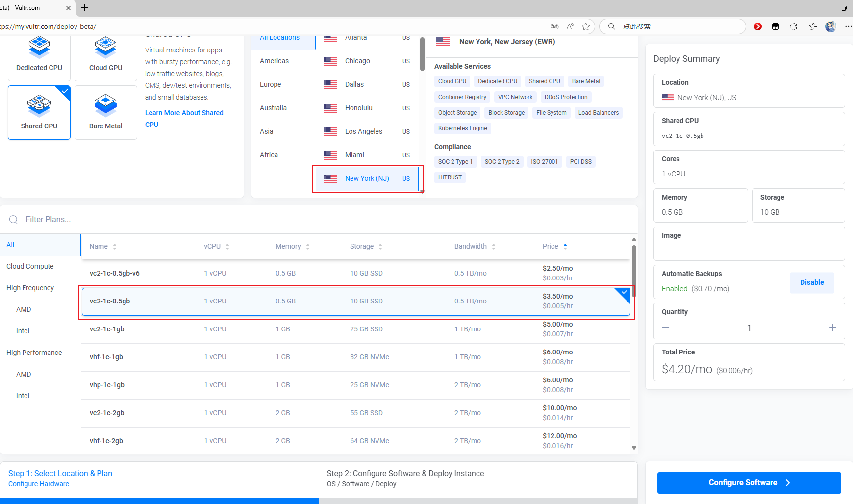Click the browser favorites star icon

click(x=585, y=26)
